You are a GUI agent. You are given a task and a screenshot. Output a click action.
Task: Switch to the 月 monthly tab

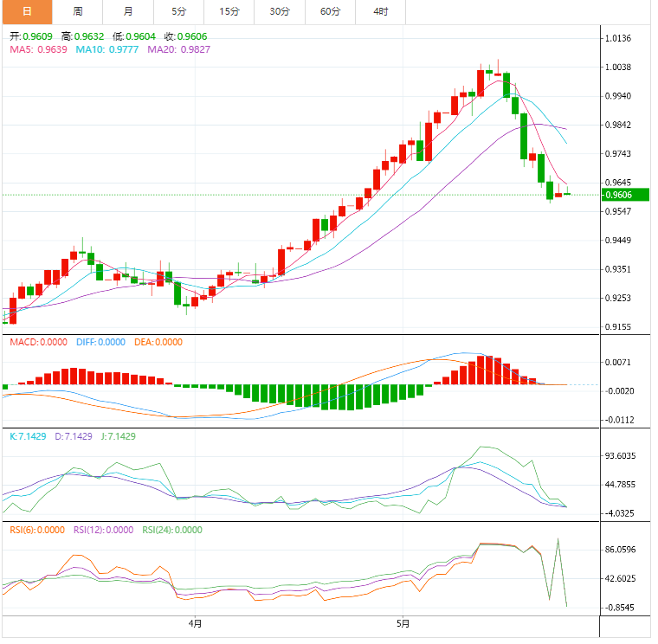tap(128, 12)
